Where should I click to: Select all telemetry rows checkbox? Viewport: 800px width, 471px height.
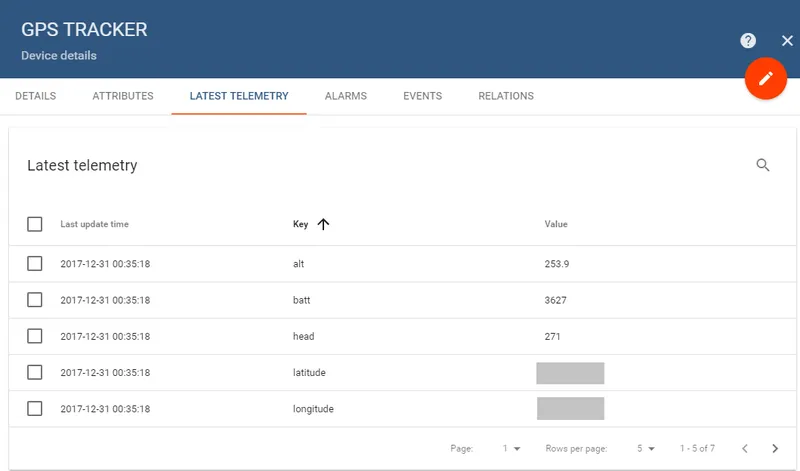pos(35,224)
